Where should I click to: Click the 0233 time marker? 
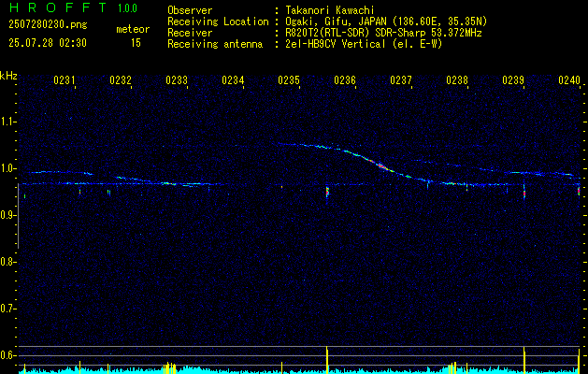pos(177,80)
